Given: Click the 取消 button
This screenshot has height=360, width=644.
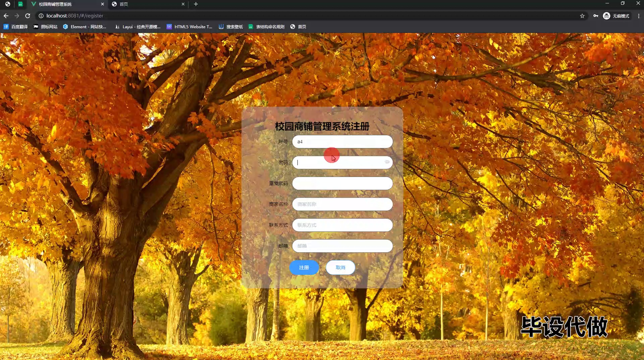Looking at the screenshot, I should [x=340, y=268].
